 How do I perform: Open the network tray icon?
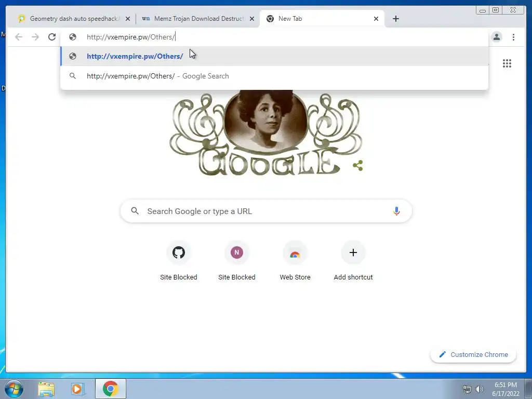[x=467, y=389]
